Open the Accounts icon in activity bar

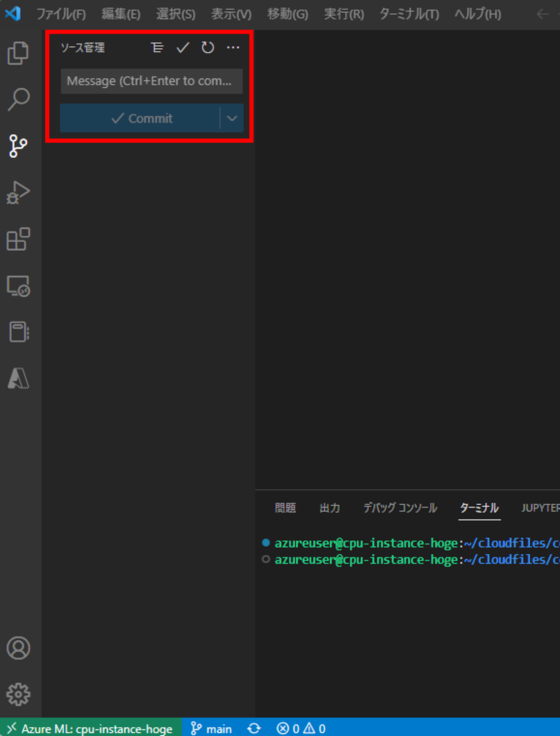[x=19, y=647]
